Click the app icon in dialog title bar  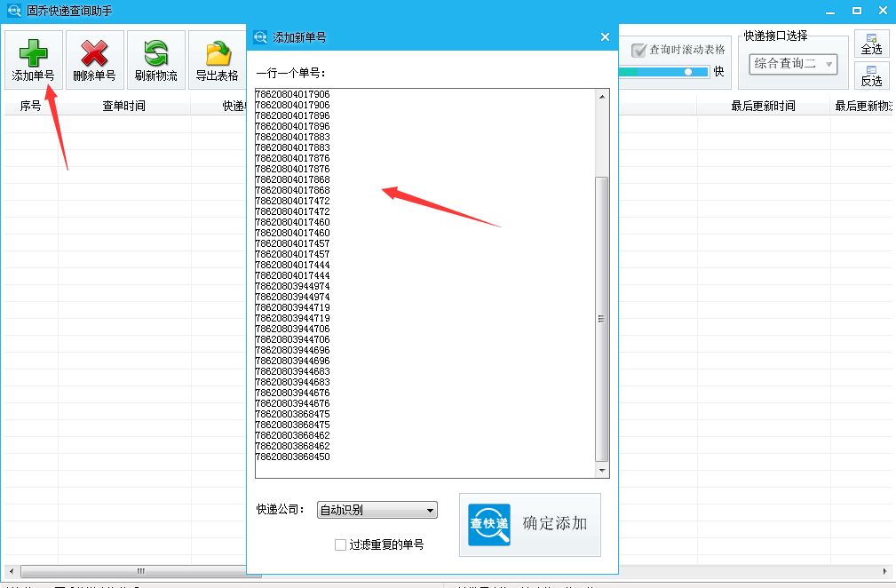[260, 36]
